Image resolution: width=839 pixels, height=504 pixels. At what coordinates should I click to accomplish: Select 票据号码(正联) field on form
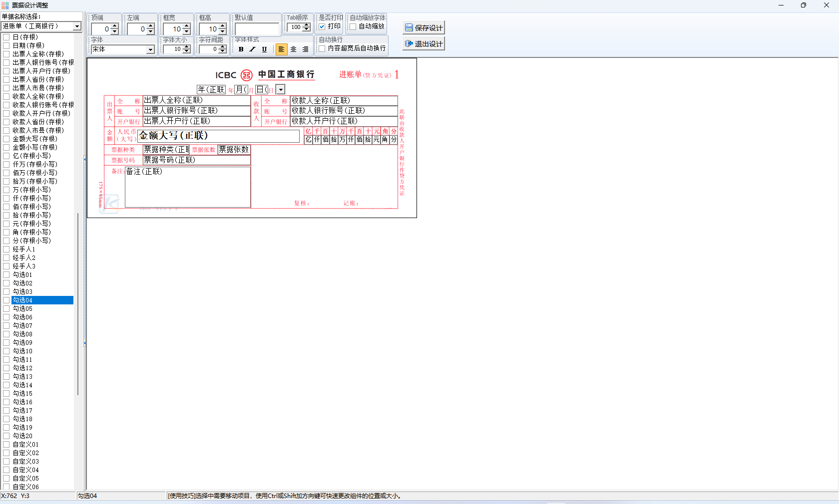(x=197, y=160)
